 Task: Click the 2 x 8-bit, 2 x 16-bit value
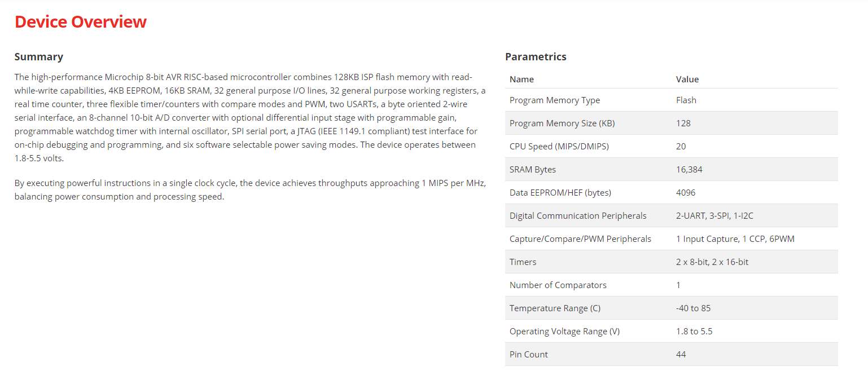click(712, 262)
